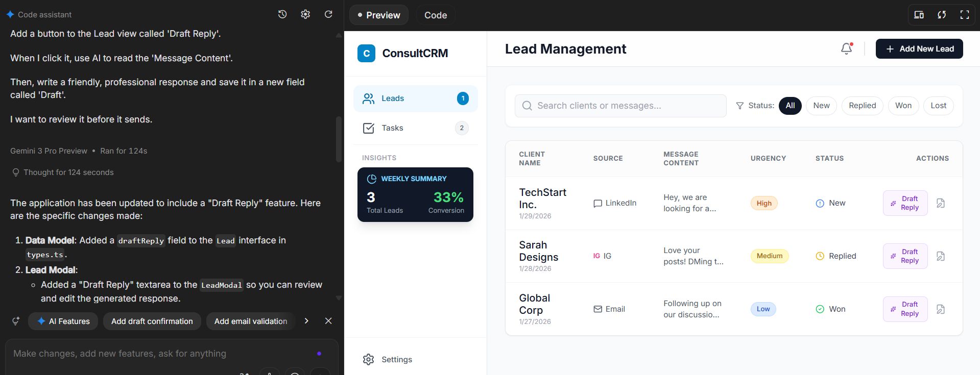
Task: Filter leads by All status
Action: pyautogui.click(x=790, y=106)
